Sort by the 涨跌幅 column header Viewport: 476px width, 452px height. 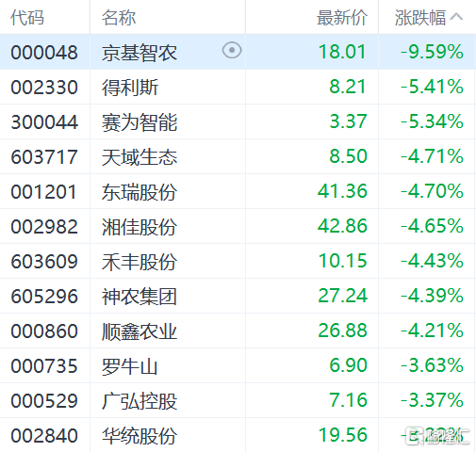[x=420, y=17]
